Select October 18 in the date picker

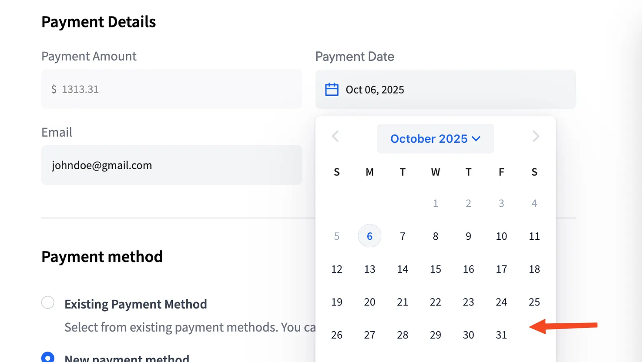534,269
